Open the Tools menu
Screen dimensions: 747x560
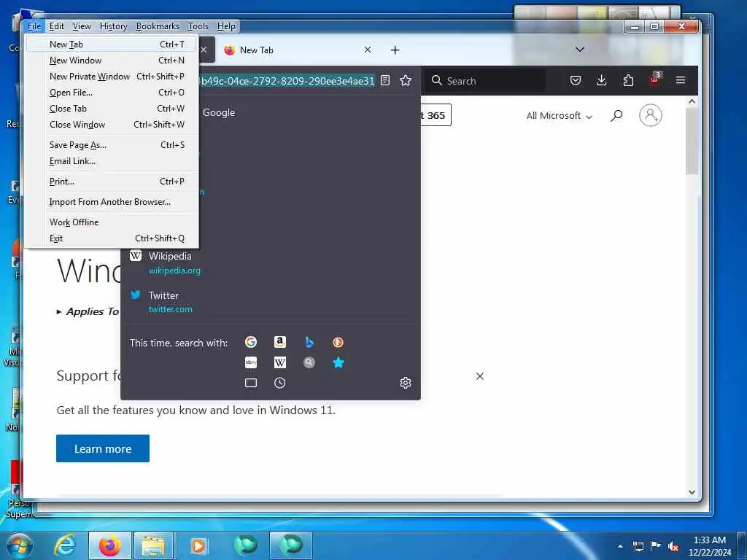click(198, 26)
